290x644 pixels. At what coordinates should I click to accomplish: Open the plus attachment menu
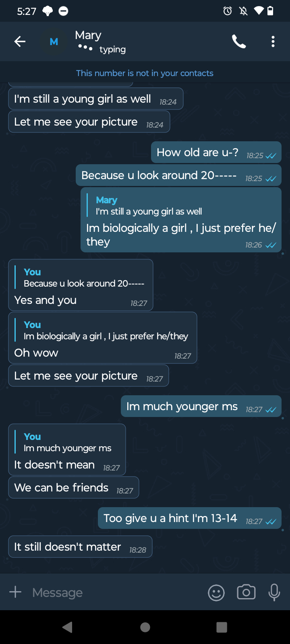click(x=15, y=592)
